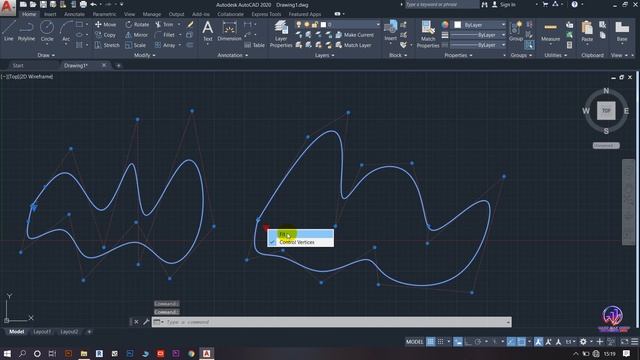Switch to the Start file tab
Image resolution: width=640 pixels, height=360 pixels.
coord(18,65)
